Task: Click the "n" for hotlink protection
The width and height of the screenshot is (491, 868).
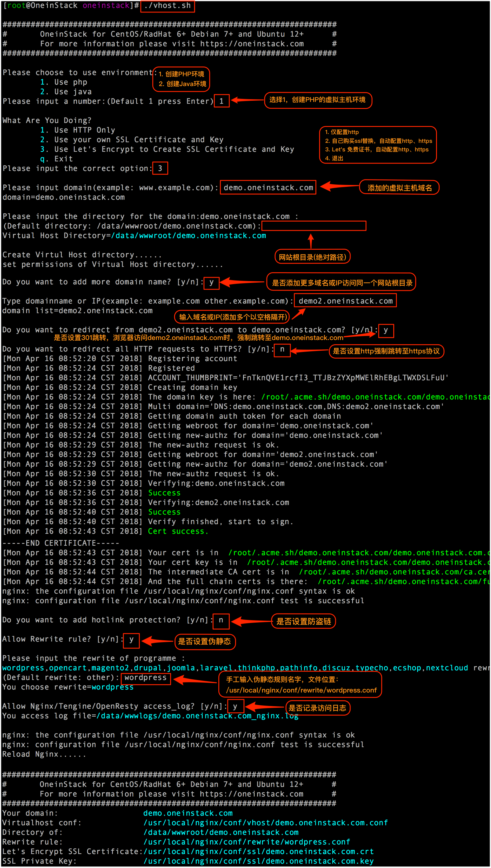Action: tap(221, 621)
